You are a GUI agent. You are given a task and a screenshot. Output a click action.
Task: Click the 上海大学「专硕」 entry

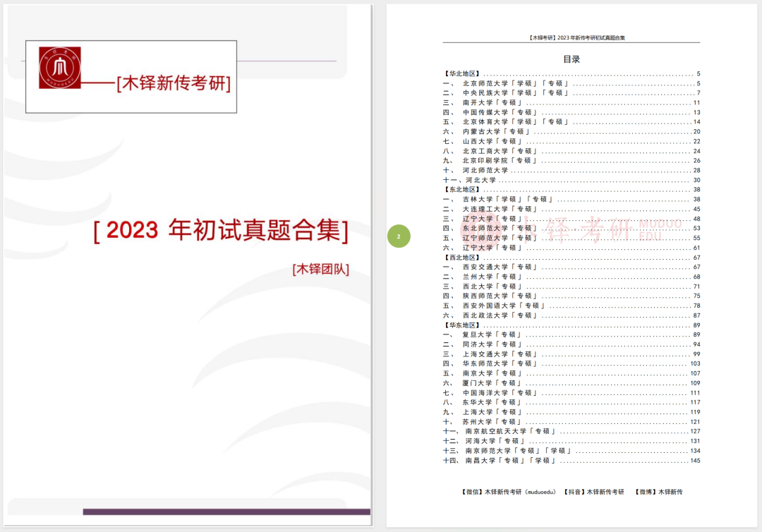pyautogui.click(x=571, y=412)
